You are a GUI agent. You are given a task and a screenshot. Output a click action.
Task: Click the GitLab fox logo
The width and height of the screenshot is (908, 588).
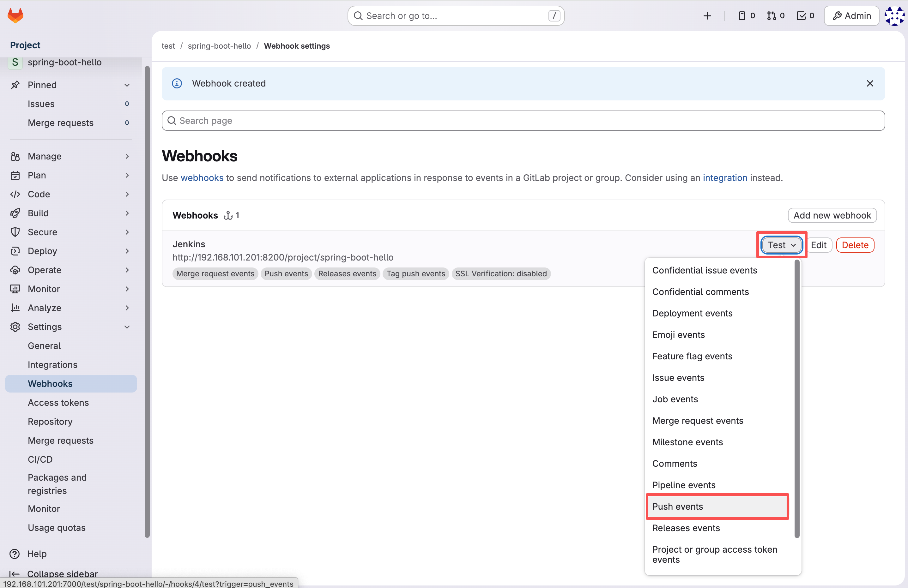pyautogui.click(x=16, y=16)
